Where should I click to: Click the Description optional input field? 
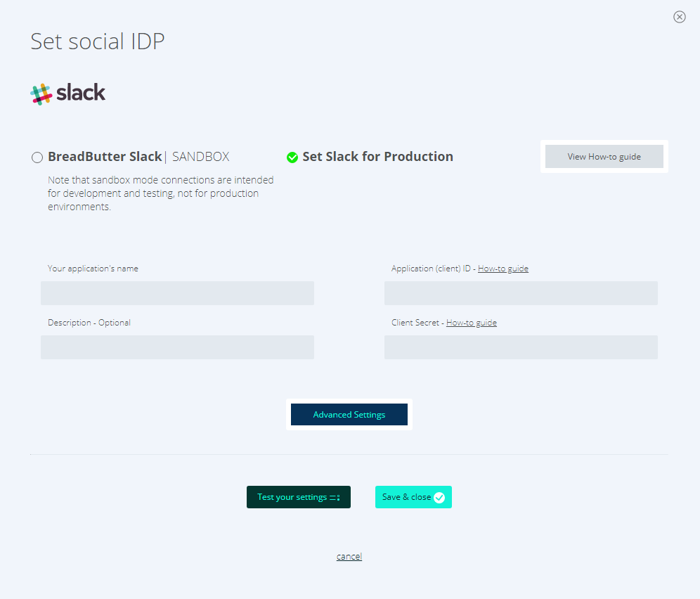coord(177,347)
